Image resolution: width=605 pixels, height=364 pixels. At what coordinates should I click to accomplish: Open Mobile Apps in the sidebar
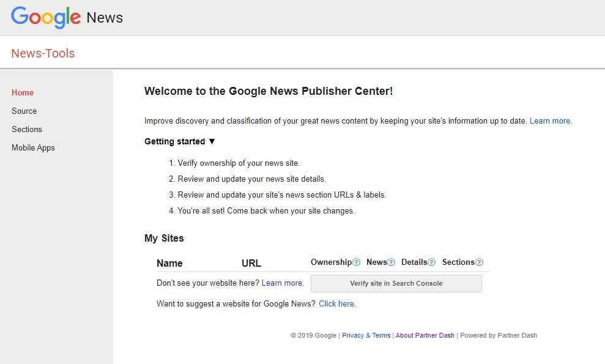pos(33,148)
